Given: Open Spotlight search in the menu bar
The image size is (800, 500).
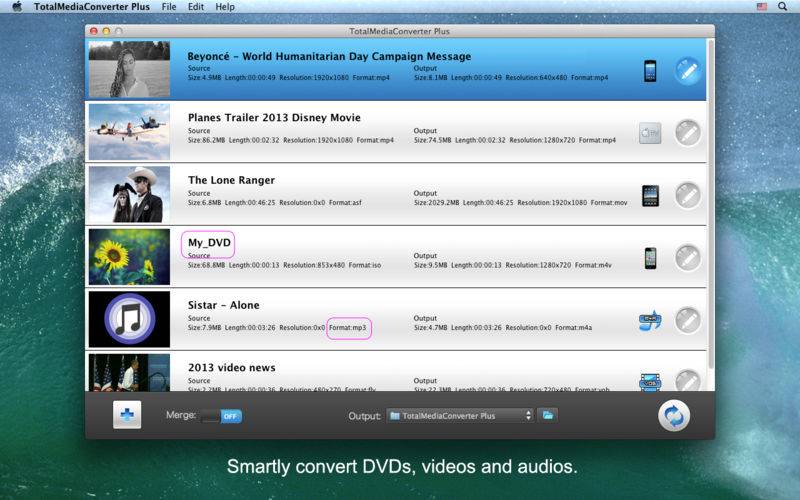Looking at the screenshot, I should 782,7.
